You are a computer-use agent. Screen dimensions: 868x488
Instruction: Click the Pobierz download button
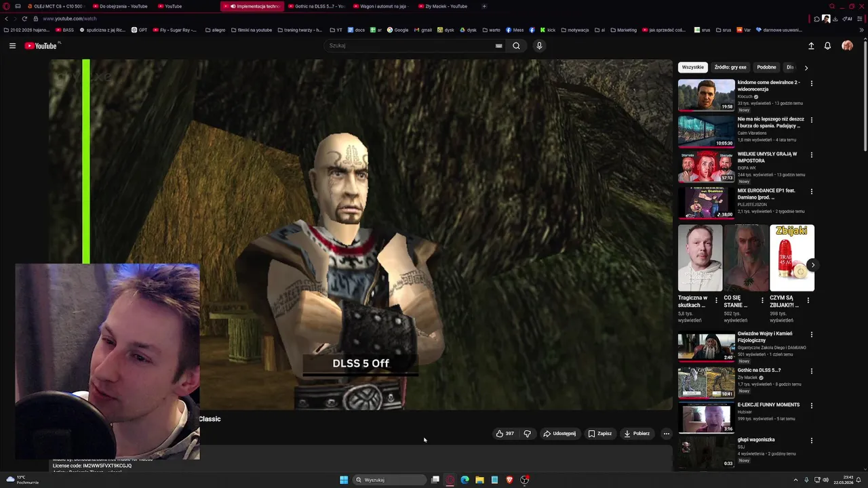[x=637, y=434]
